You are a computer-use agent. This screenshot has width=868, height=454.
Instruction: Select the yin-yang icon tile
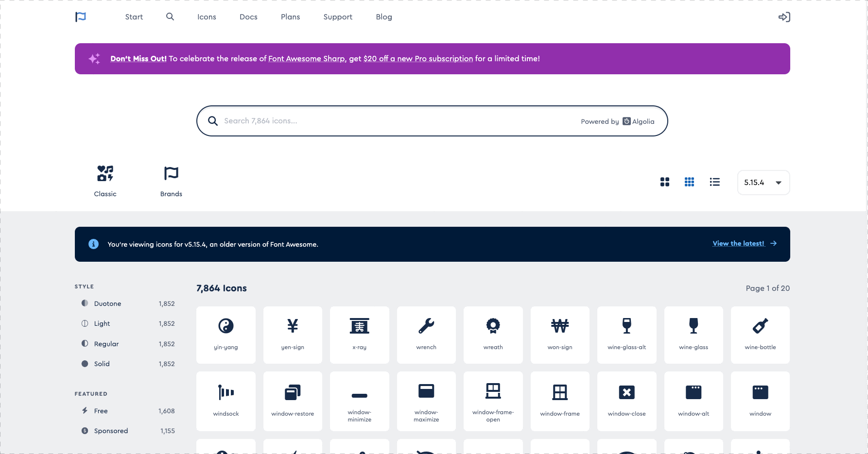pos(226,335)
